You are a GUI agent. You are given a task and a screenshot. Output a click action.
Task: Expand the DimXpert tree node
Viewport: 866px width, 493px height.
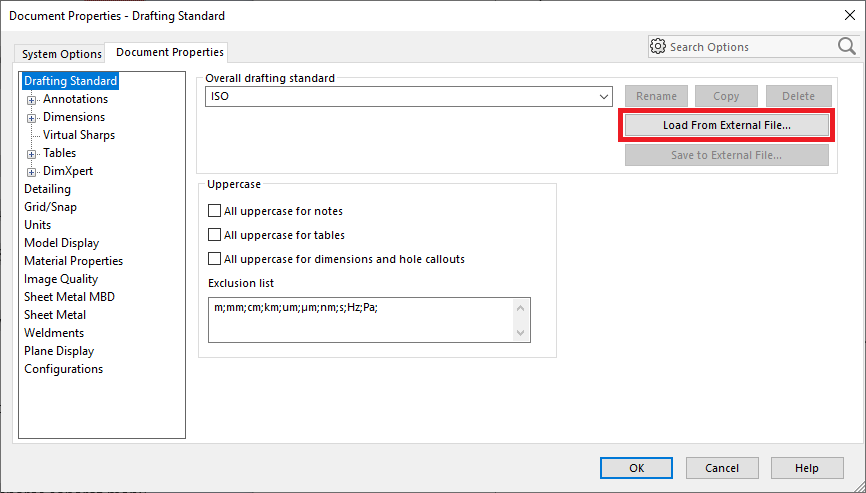coord(32,172)
